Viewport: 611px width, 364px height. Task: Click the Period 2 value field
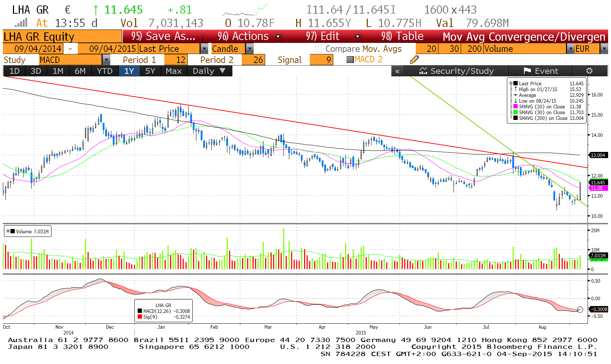point(253,60)
